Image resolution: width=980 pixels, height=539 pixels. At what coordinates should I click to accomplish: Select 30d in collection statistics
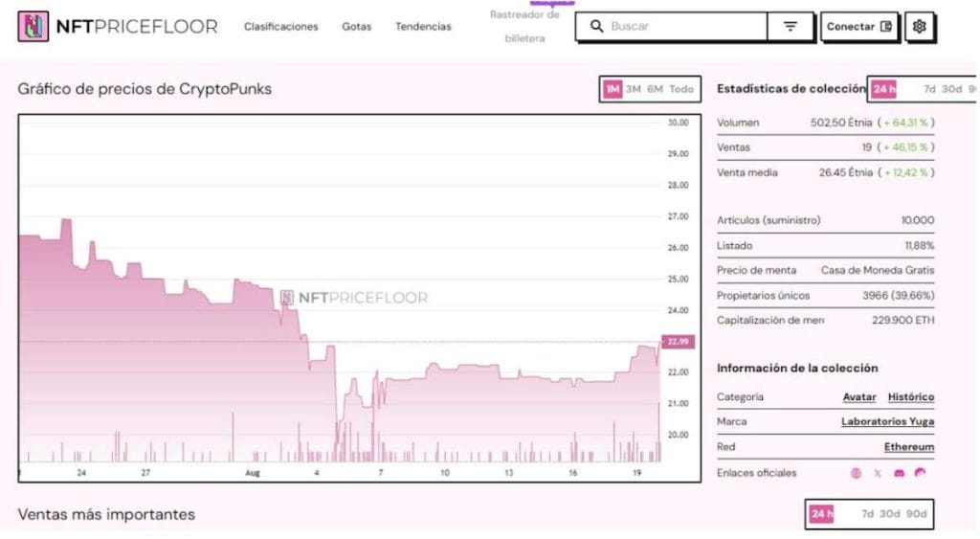(x=952, y=89)
